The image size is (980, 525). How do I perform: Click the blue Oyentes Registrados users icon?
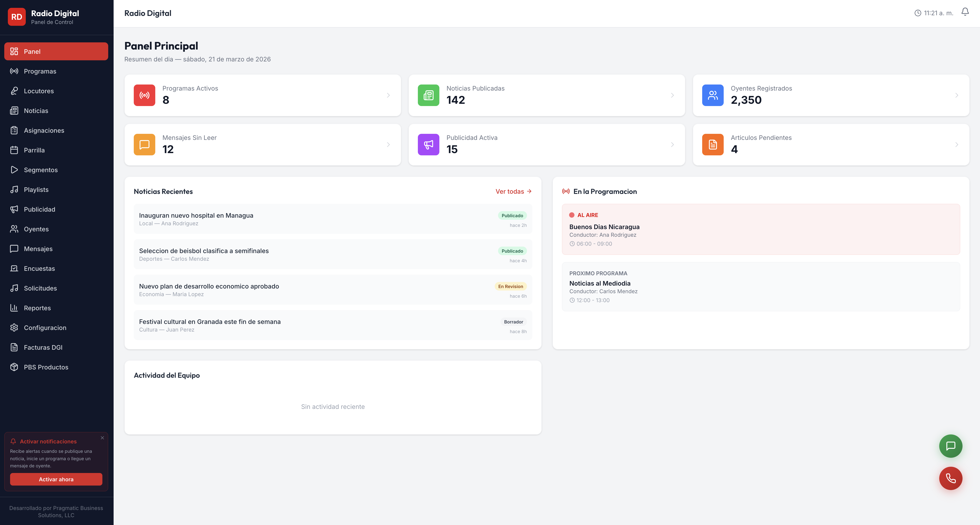(x=712, y=95)
